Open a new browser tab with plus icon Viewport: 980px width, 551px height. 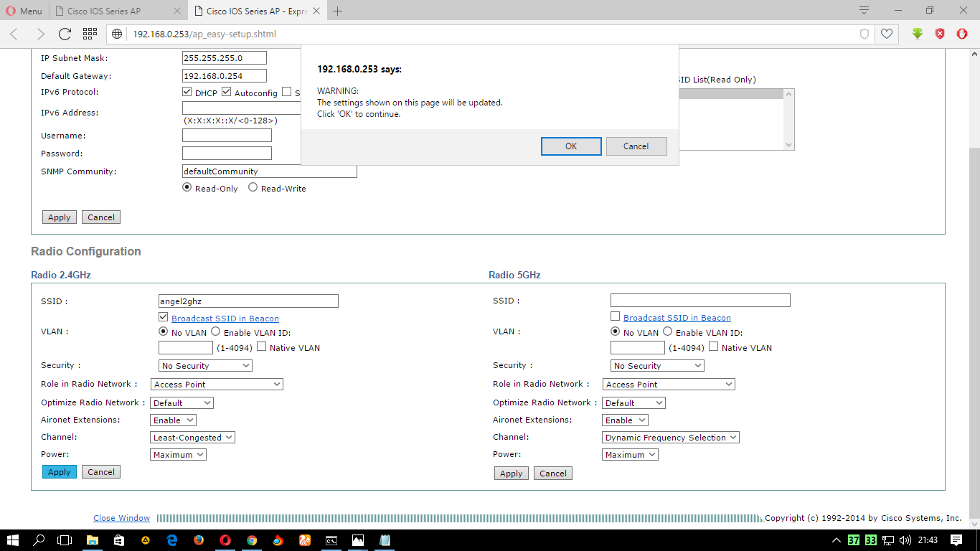338,11
